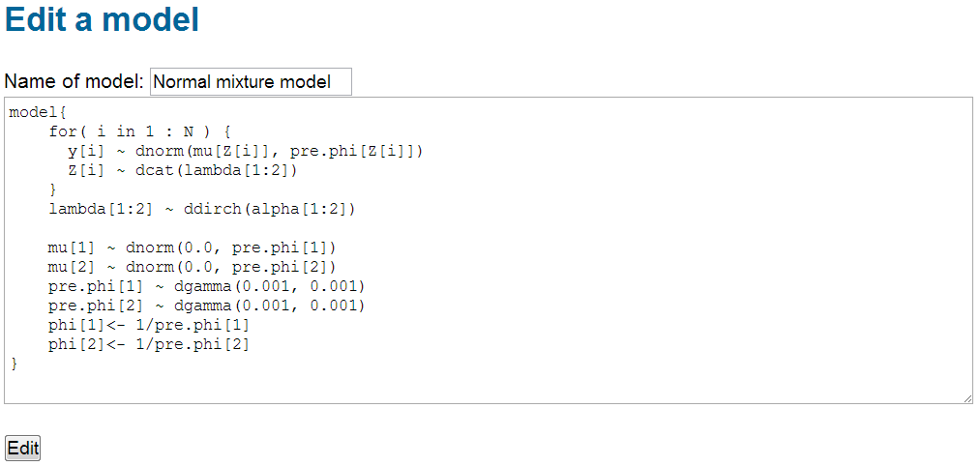Click the "Name of model:" label
Viewport: 980px width, 466px height.
pos(74,82)
